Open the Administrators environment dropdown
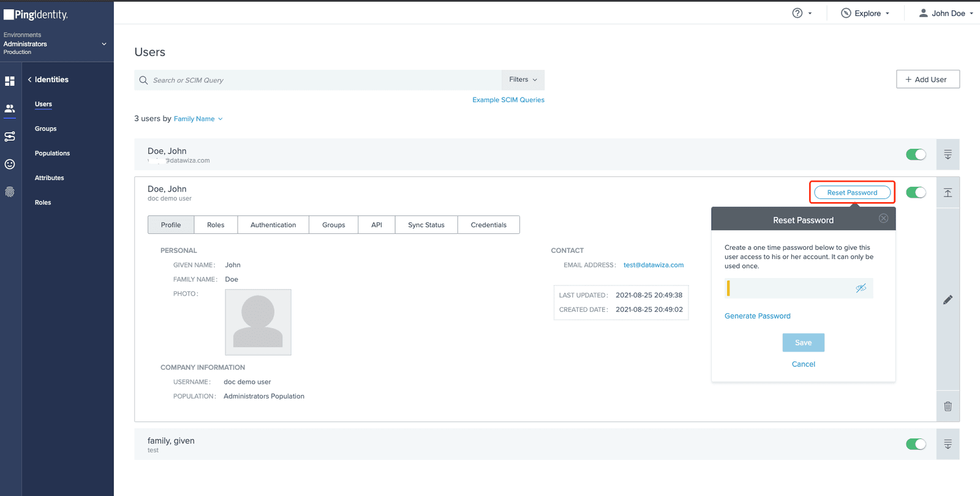The width and height of the screenshot is (980, 496). coord(104,44)
